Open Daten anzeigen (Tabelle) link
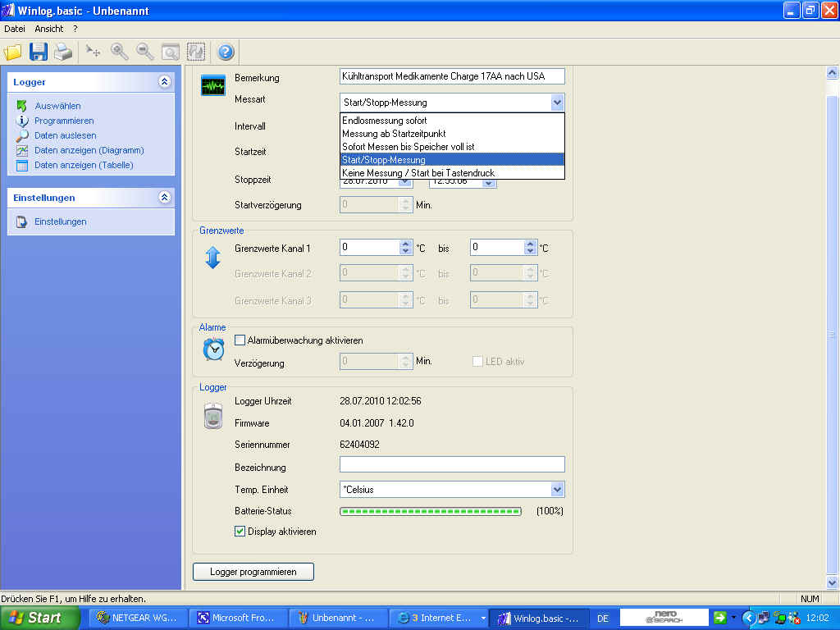Viewport: 840px width, 630px height. point(84,166)
